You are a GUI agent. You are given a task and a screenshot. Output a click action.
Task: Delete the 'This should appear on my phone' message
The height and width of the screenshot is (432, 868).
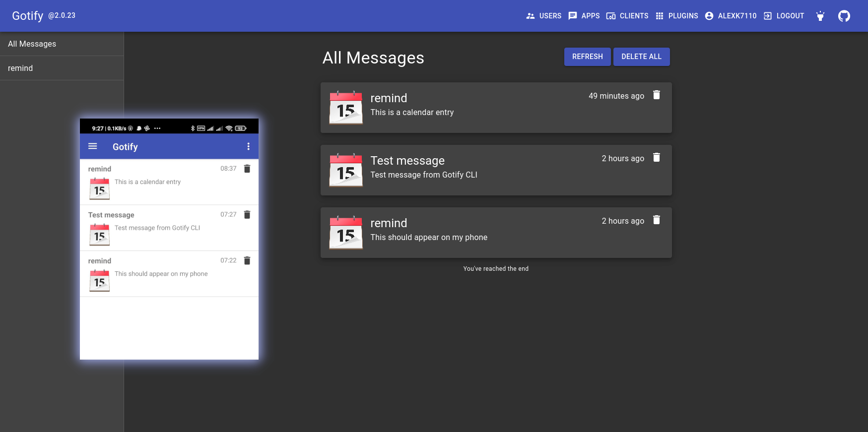[657, 220]
